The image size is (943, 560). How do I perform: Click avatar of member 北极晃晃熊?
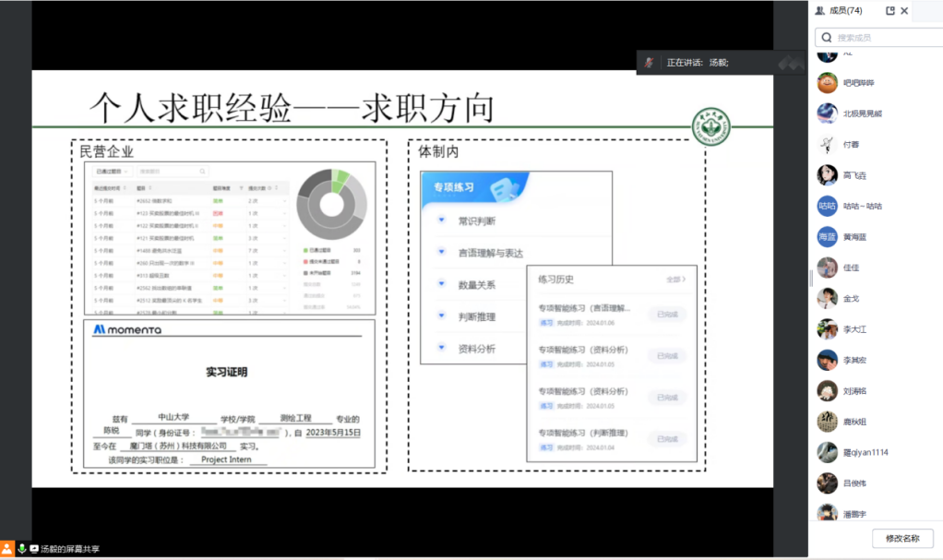click(x=827, y=113)
